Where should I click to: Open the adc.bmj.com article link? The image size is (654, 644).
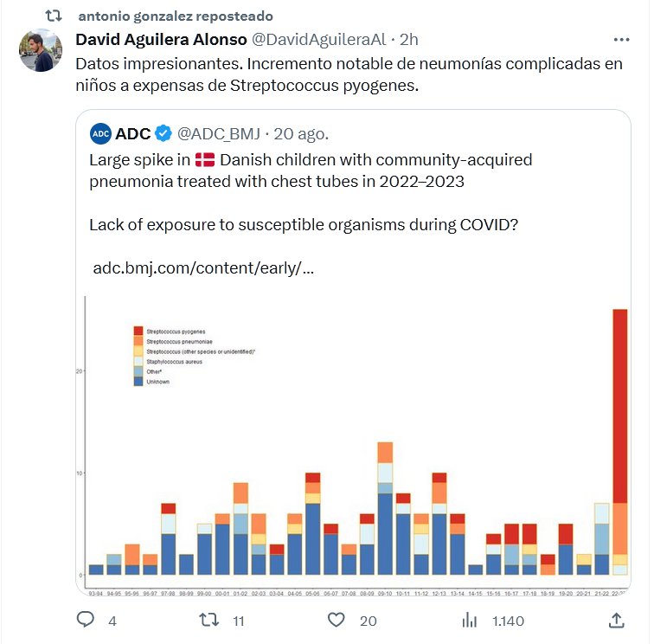point(202,267)
